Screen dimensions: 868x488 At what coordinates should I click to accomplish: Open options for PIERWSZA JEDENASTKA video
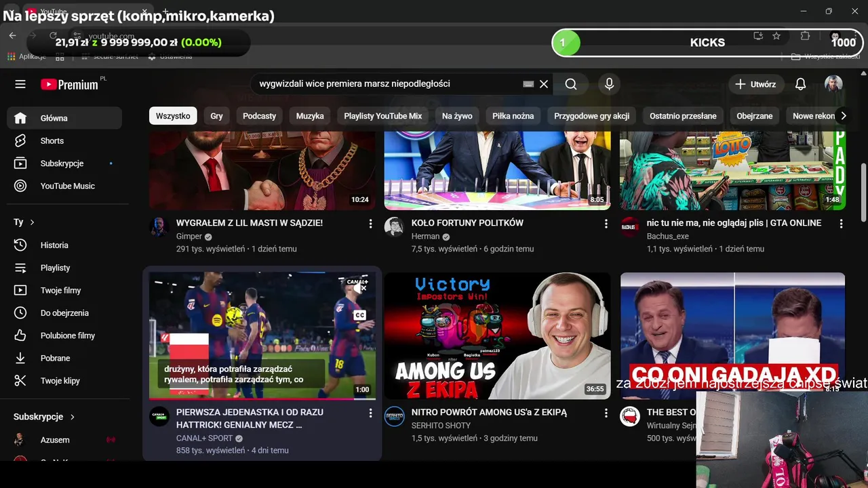[x=370, y=413]
